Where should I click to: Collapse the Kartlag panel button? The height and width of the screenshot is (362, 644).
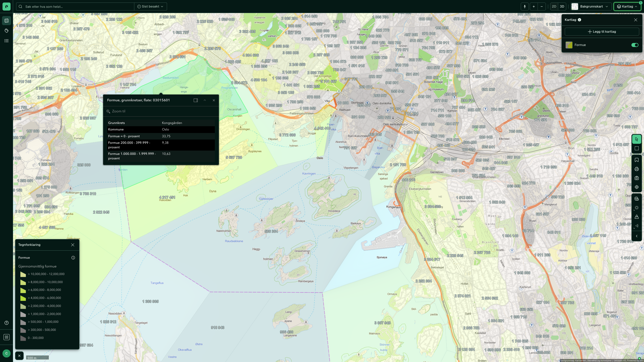pyautogui.click(x=627, y=7)
